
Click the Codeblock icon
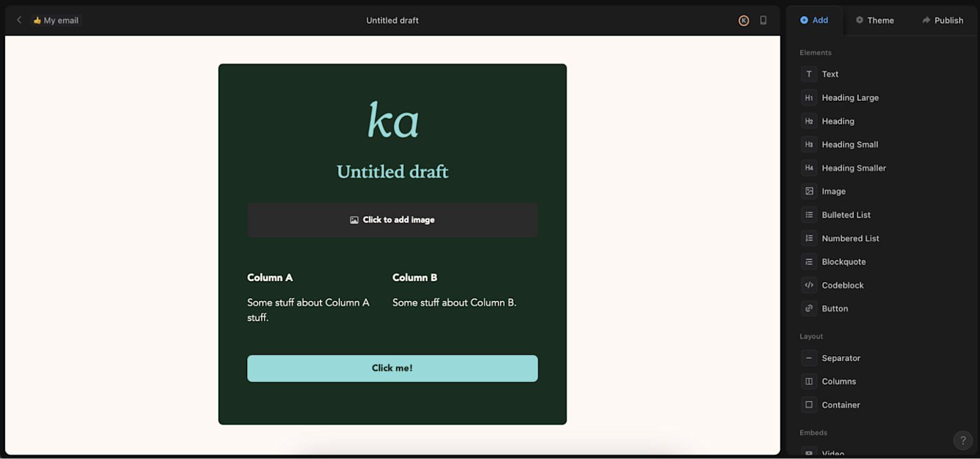point(809,285)
